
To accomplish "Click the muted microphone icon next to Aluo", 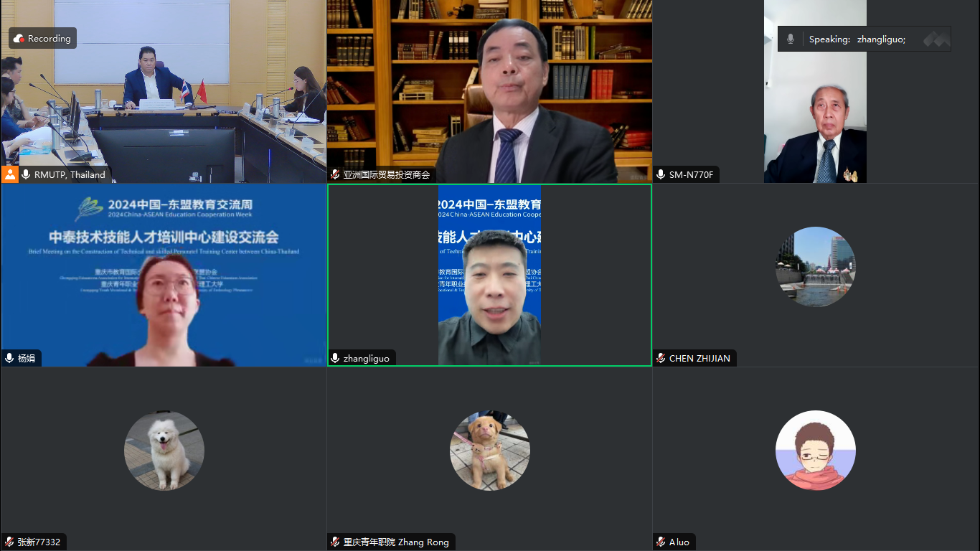I will tap(661, 542).
